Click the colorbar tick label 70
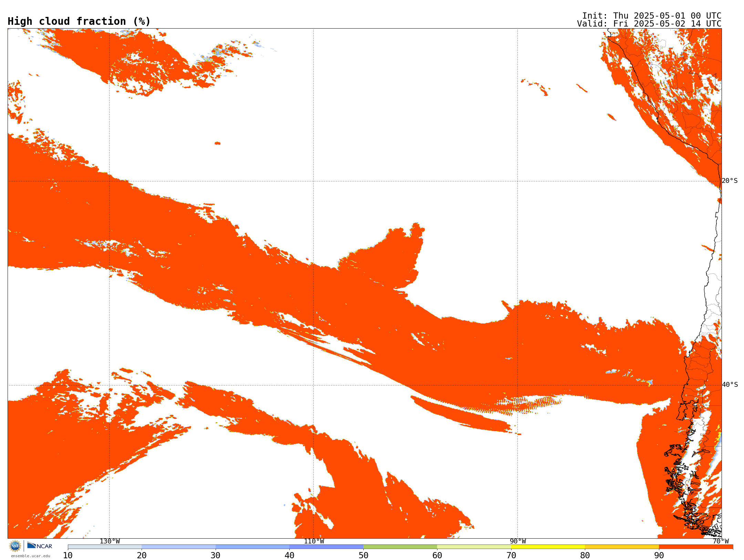This screenshot has height=560, width=744. (511, 556)
